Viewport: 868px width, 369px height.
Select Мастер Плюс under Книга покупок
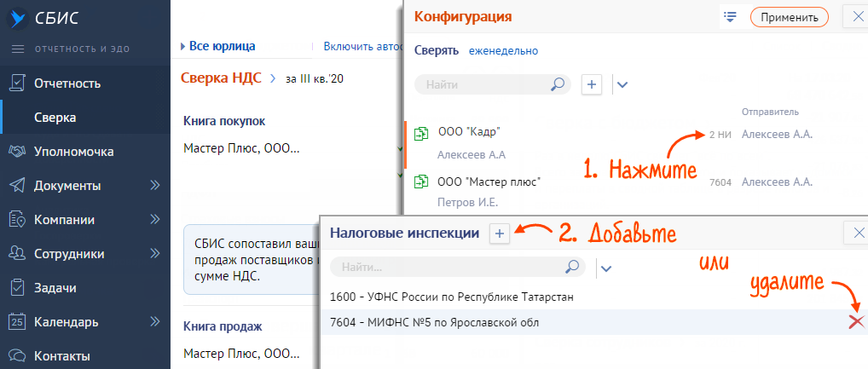pos(241,148)
